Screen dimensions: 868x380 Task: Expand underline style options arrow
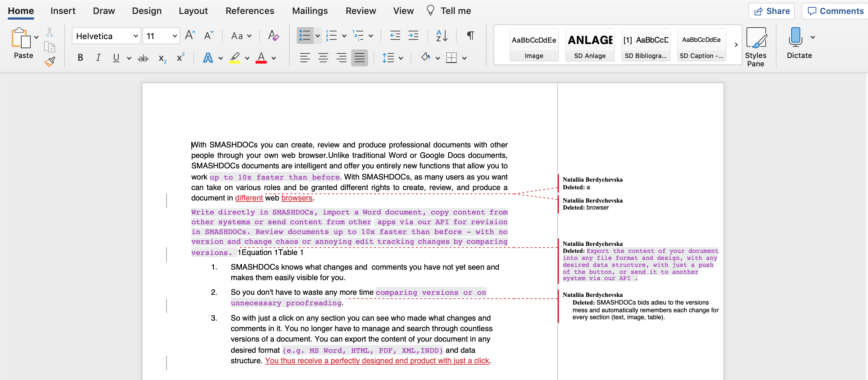tap(129, 58)
